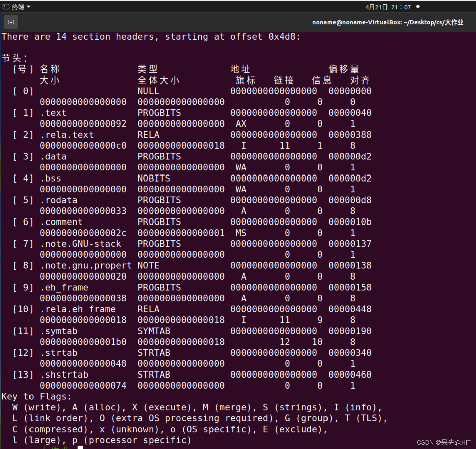This screenshot has width=476, height=449.
Task: Open the clock showing 4月21日 21:07
Action: [388, 7]
